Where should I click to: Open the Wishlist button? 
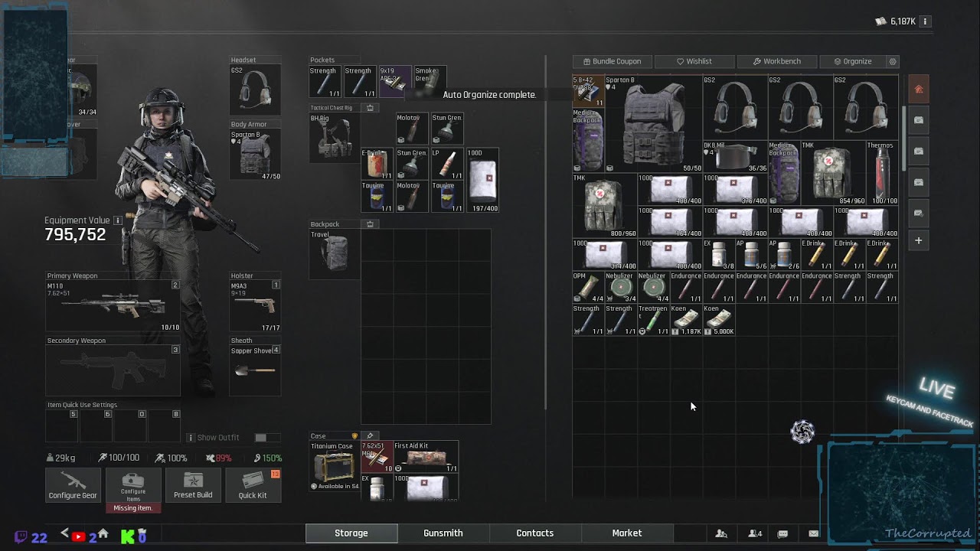(x=694, y=61)
